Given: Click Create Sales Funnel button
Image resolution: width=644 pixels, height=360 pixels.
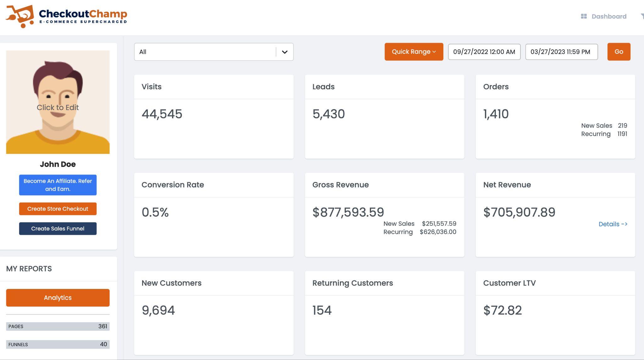Looking at the screenshot, I should 58,229.
